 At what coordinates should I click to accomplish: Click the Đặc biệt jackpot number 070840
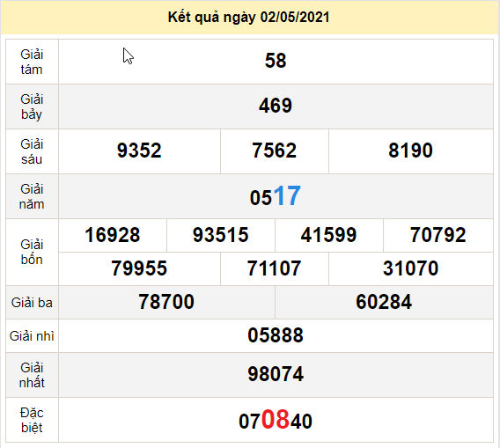click(x=276, y=420)
